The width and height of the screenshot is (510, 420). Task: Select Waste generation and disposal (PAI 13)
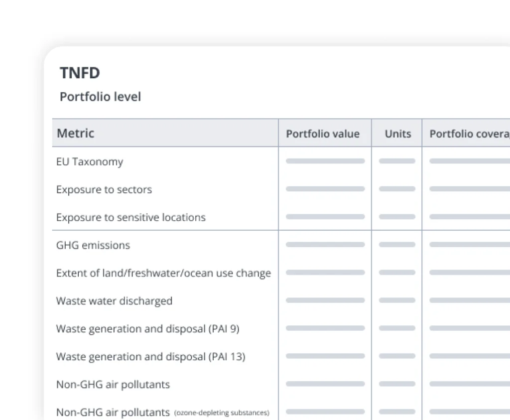pyautogui.click(x=150, y=357)
